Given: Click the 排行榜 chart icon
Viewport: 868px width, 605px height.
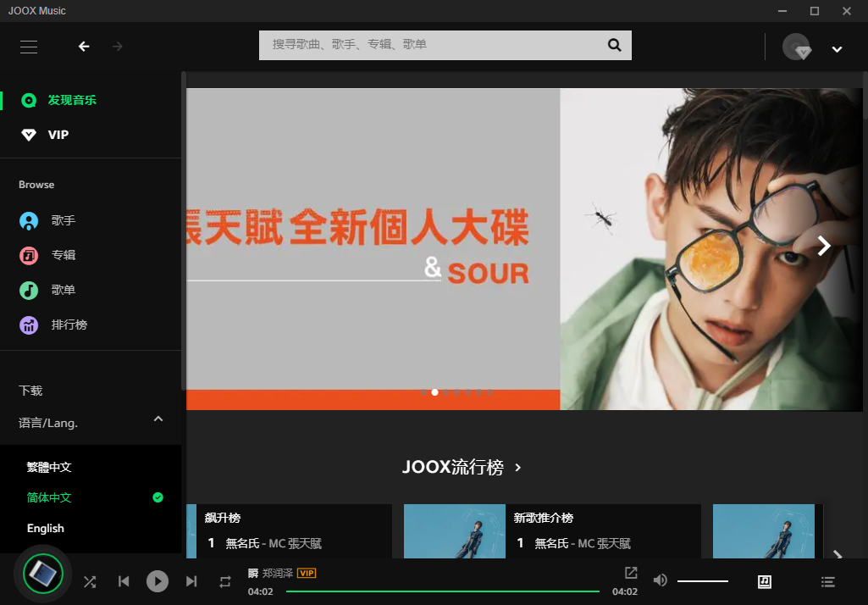Looking at the screenshot, I should click(29, 325).
